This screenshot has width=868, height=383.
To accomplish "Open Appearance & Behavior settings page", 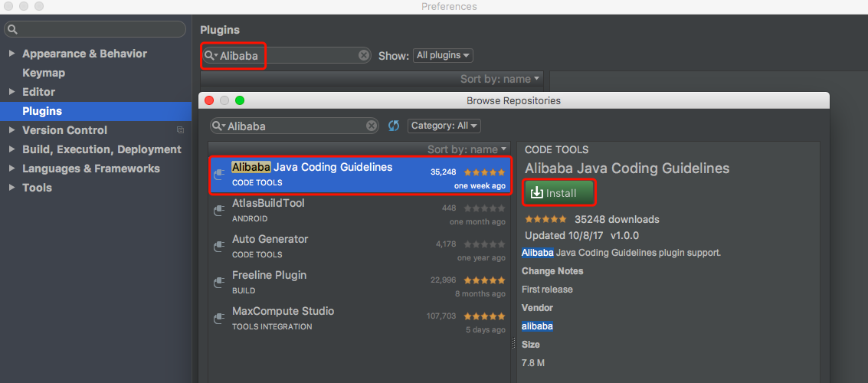I will coord(85,54).
